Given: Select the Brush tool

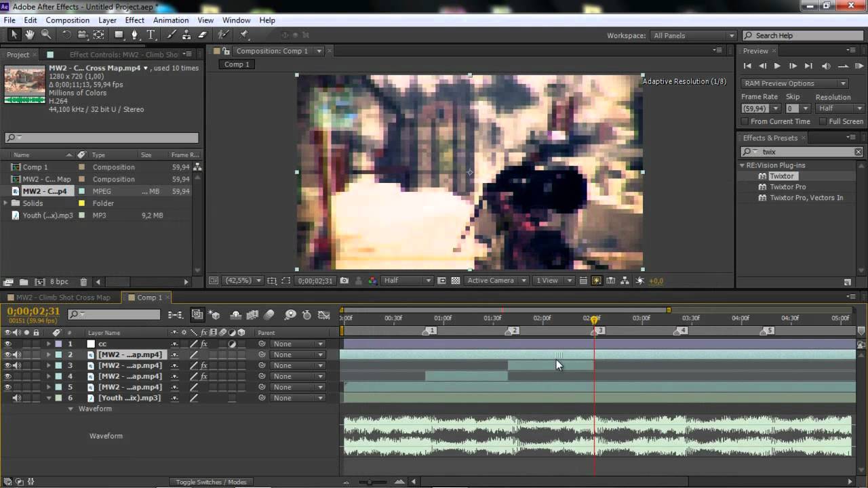Looking at the screenshot, I should pos(172,35).
